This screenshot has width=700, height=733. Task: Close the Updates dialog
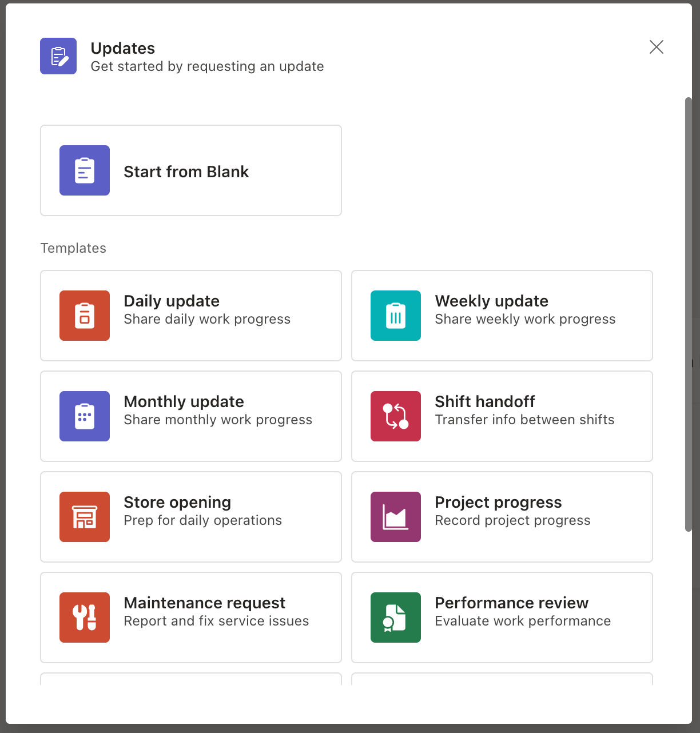point(657,47)
